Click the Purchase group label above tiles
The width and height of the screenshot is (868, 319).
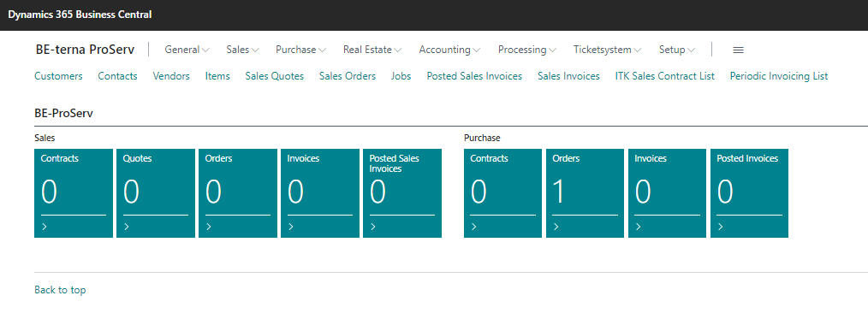482,139
